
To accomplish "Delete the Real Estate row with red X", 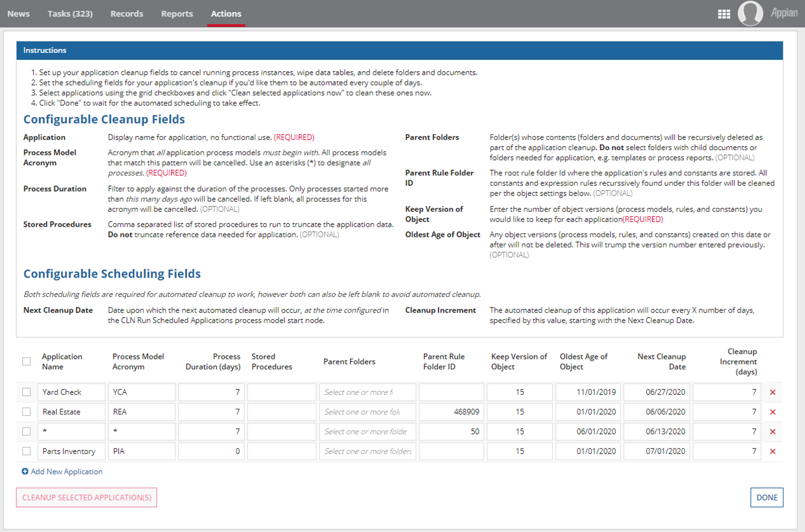I will 773,412.
